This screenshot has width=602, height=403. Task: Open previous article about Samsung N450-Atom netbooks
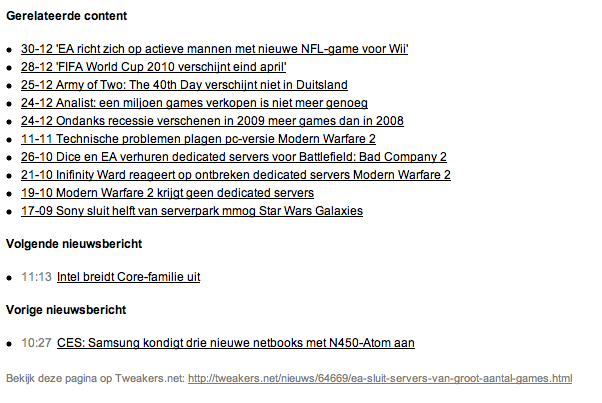(235, 343)
